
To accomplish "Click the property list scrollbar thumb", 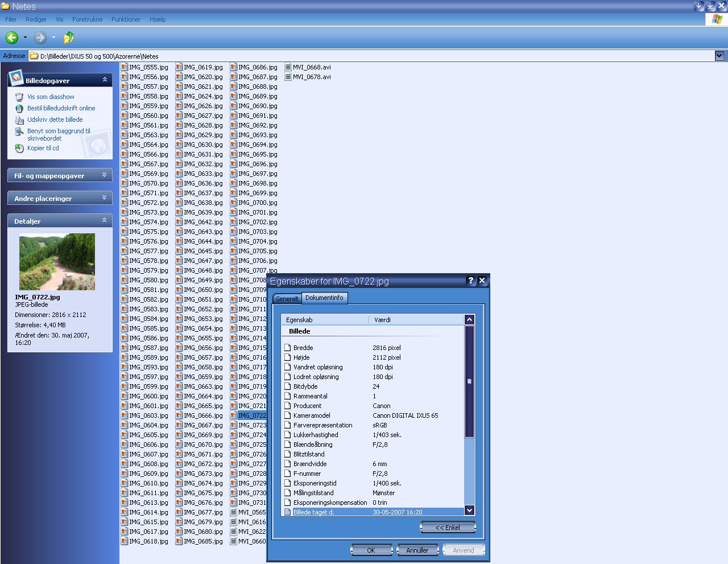I will click(x=470, y=381).
